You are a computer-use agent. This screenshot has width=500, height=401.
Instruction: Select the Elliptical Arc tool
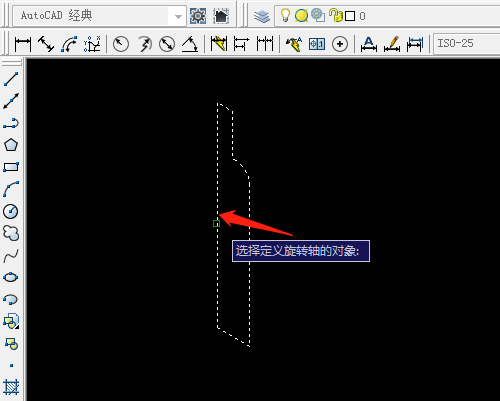point(11,299)
